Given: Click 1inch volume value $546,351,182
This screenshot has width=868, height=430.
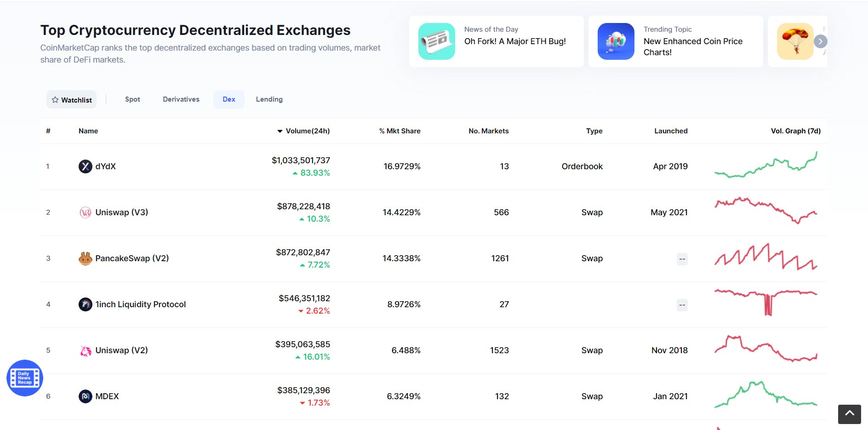Looking at the screenshot, I should coord(304,298).
